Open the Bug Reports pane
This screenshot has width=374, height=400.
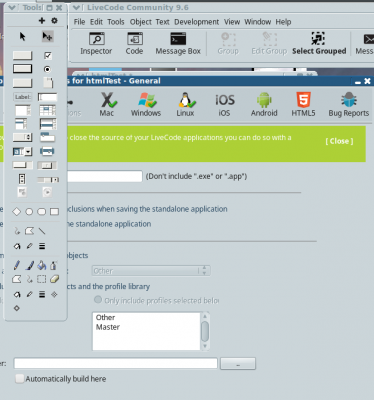(x=349, y=104)
